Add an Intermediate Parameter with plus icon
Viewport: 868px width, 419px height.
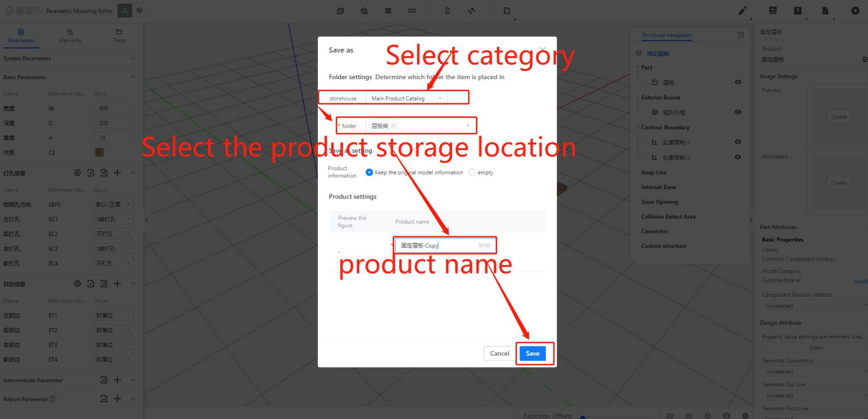tap(117, 380)
